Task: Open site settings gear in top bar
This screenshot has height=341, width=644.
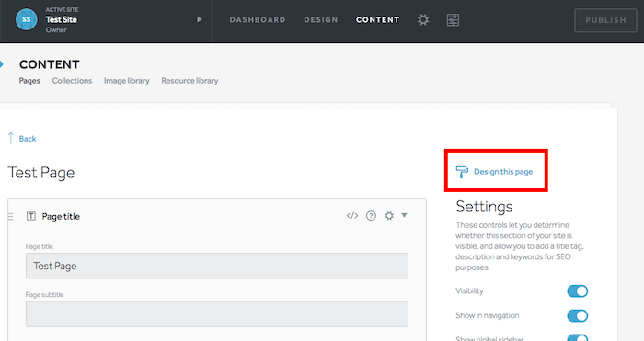Action: [x=423, y=19]
